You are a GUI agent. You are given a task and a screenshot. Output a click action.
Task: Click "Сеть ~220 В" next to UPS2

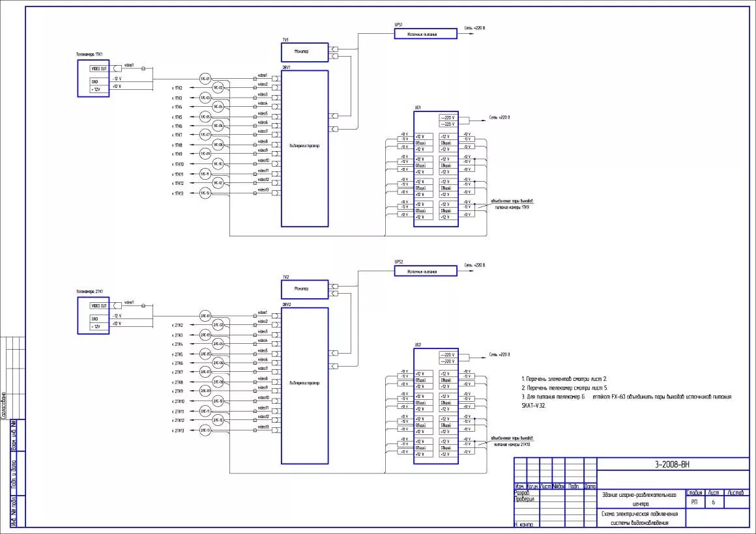(x=475, y=265)
